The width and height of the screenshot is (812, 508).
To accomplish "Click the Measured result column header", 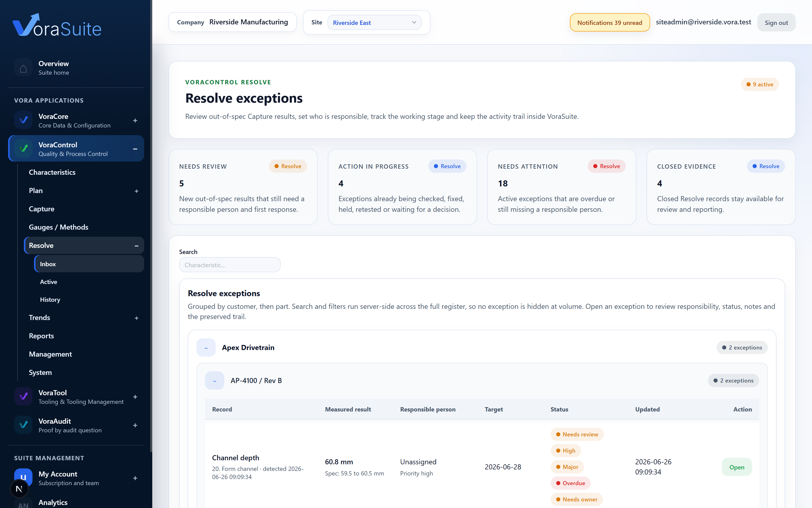I will point(348,409).
